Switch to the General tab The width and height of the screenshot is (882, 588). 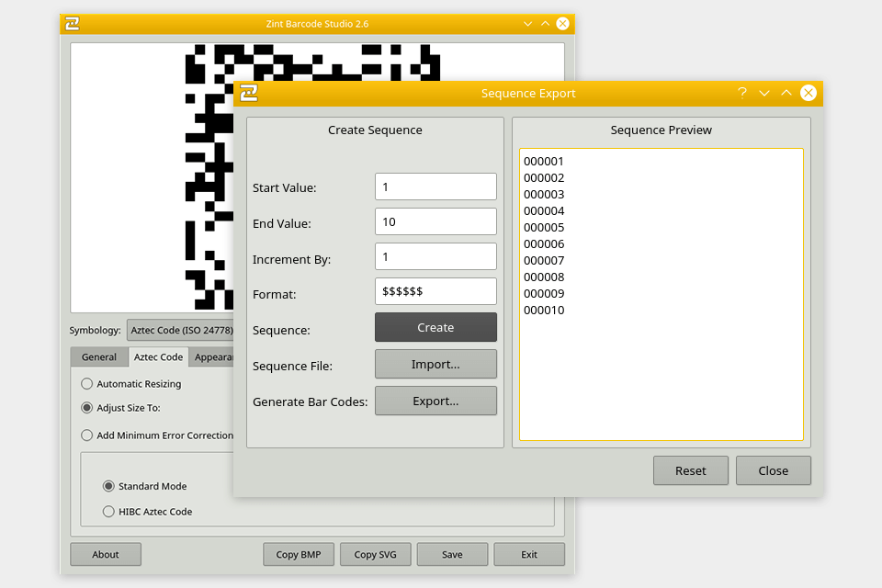99,356
